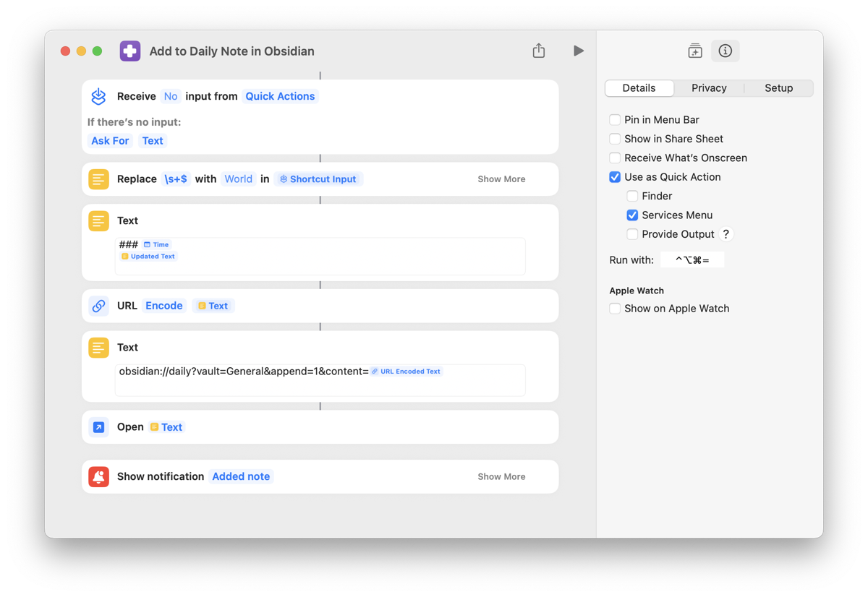This screenshot has height=597, width=868.
Task: Click the Run with keyboard shortcut field
Action: click(x=692, y=260)
